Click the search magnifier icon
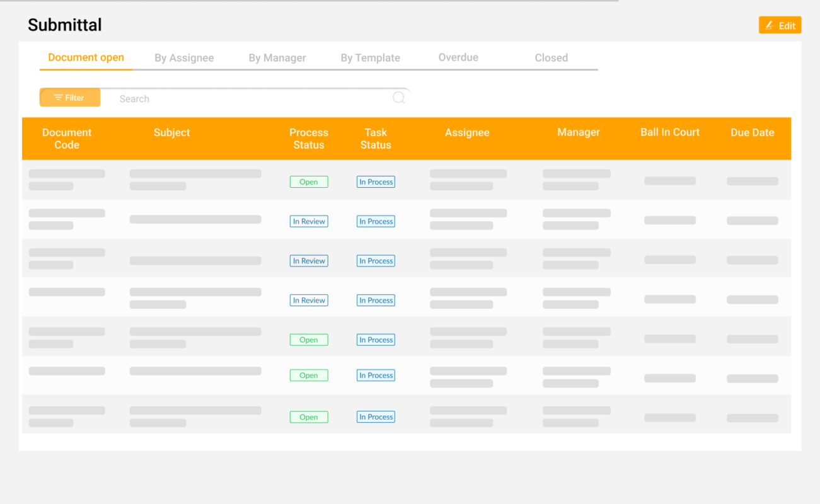This screenshot has height=504, width=820. click(398, 98)
